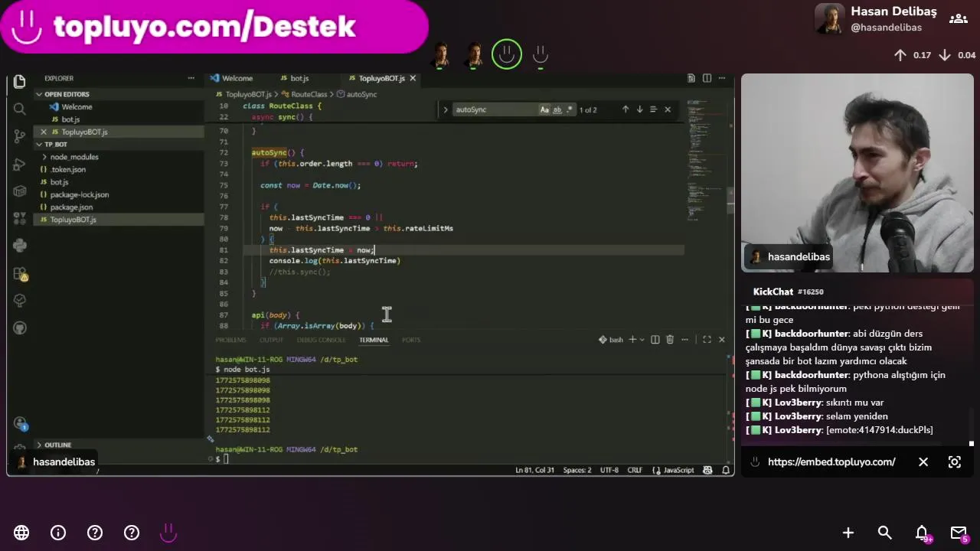This screenshot has width=980, height=551.
Task: Open terminal panel more actions ellipsis
Action: pyautogui.click(x=685, y=340)
